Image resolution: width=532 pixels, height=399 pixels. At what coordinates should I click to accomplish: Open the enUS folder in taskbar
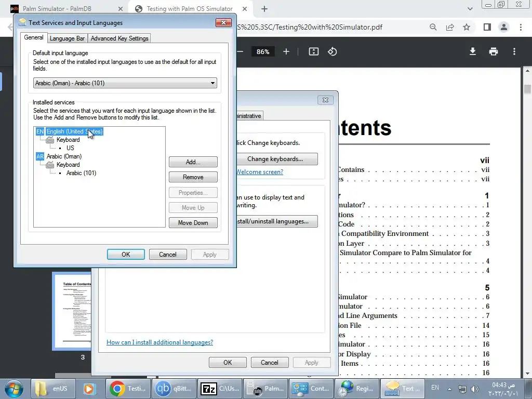tap(52, 389)
